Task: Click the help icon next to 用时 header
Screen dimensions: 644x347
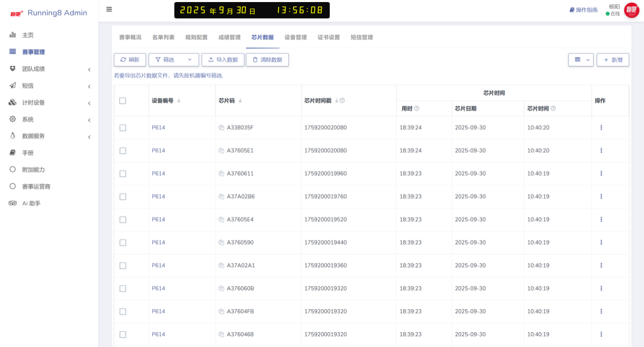Action: pyautogui.click(x=416, y=109)
